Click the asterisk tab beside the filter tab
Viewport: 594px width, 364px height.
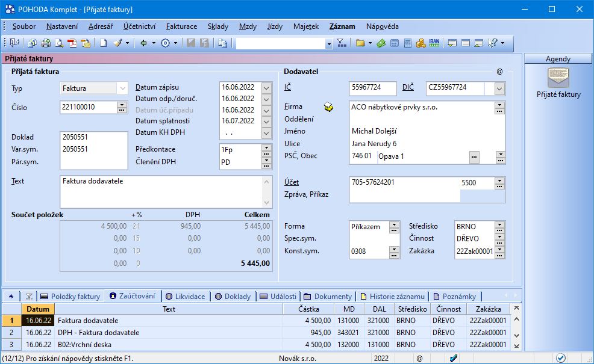(x=11, y=296)
